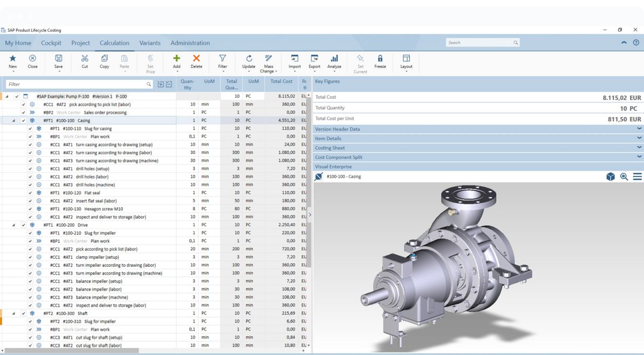This screenshot has width=644, height=355.
Task: Collapse the #100-100 Casing tree node
Action: pos(14,121)
